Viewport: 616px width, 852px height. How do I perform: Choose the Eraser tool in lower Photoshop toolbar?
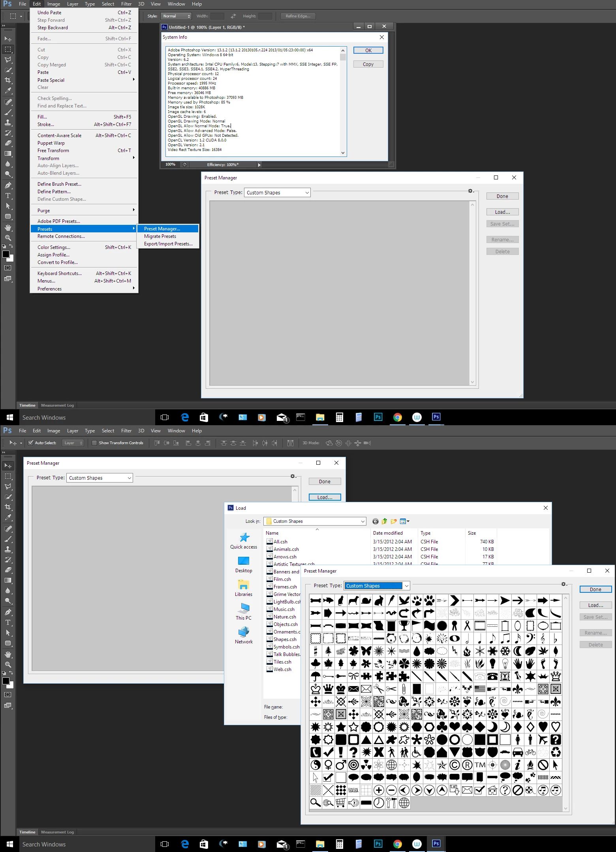coord(8,570)
